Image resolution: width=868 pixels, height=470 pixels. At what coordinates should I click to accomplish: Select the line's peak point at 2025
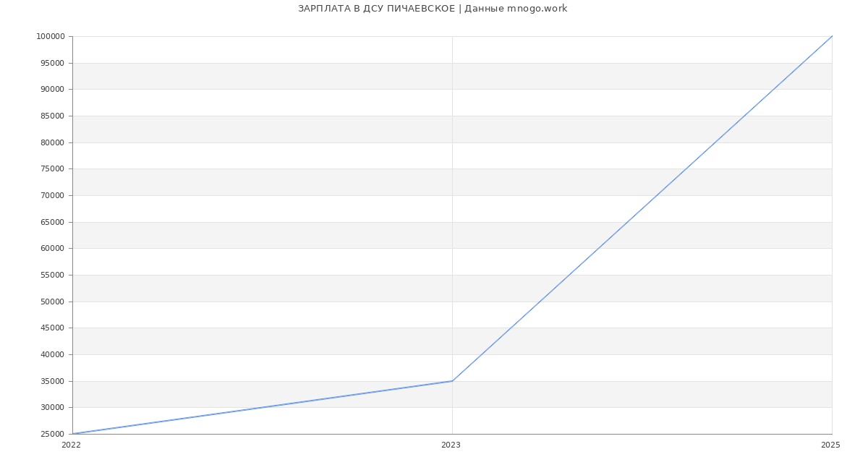click(x=832, y=36)
